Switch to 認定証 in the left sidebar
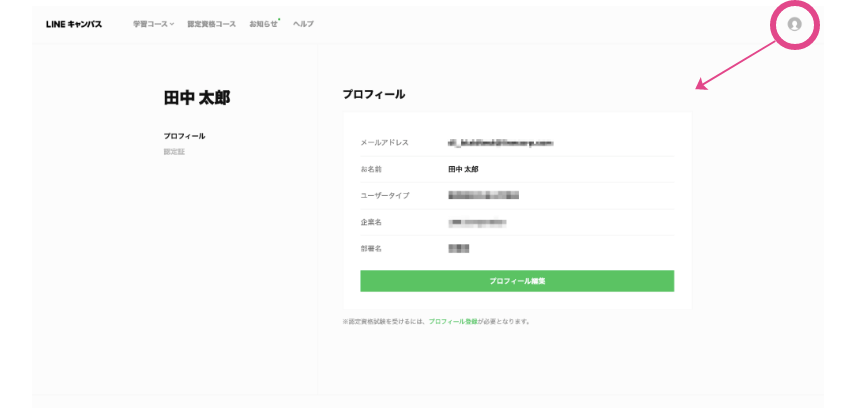Image resolution: width=860 pixels, height=408 pixels. pyautogui.click(x=174, y=152)
